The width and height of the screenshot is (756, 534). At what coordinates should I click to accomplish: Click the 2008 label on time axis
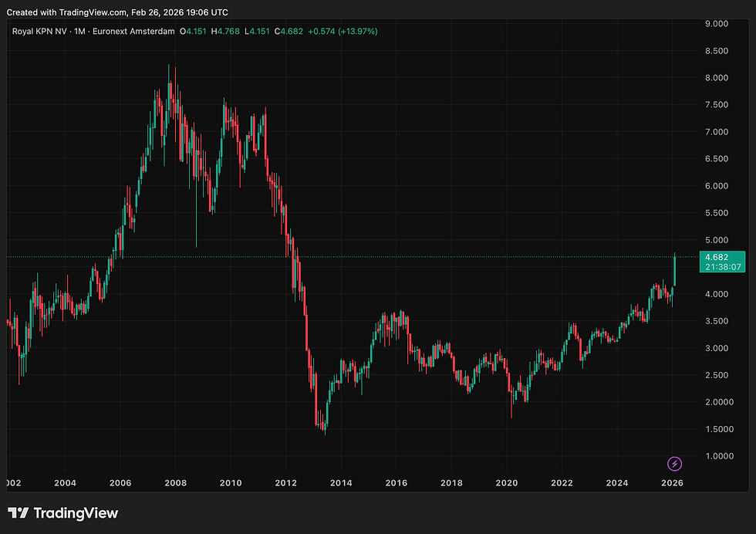pyautogui.click(x=176, y=483)
